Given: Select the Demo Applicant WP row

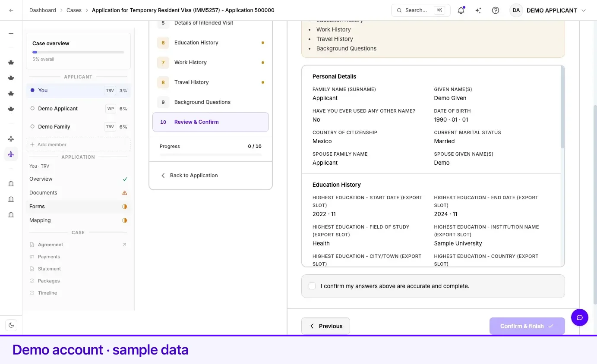Looking at the screenshot, I should tap(78, 109).
